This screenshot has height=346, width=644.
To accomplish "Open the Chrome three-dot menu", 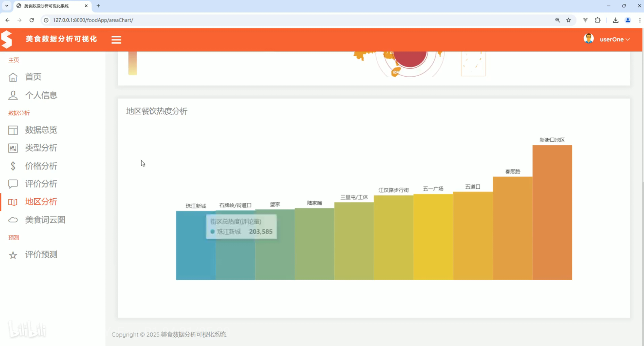I will (x=640, y=20).
